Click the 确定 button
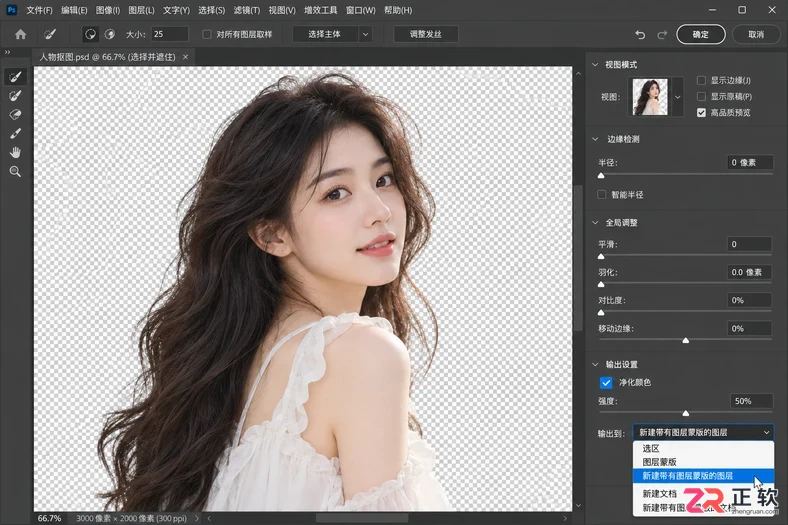Screen dimensions: 788x525 pyautogui.click(x=701, y=34)
